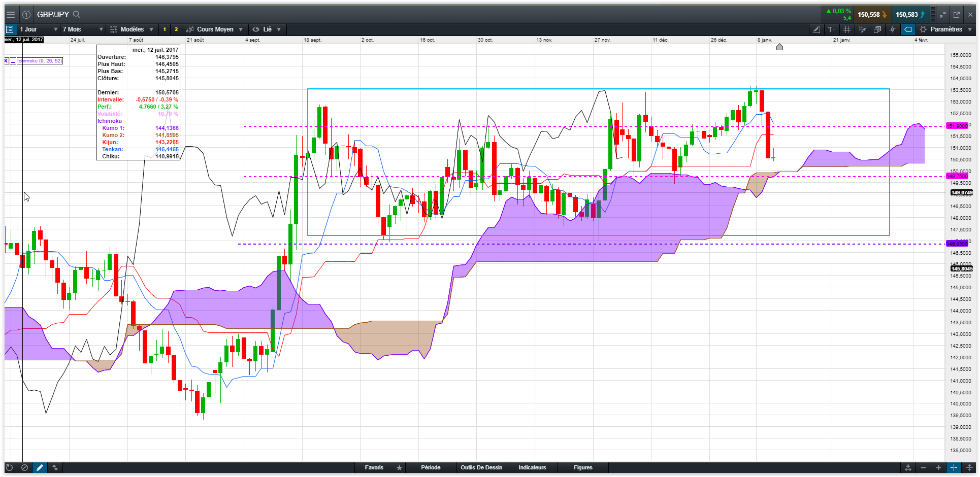
Task: Click the 27 nov. date label
Action: click(x=603, y=40)
